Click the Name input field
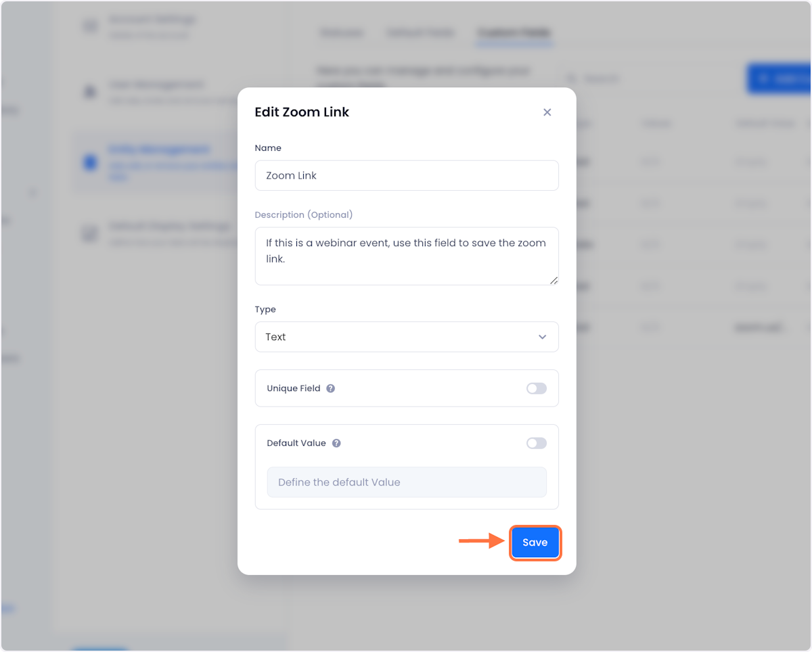This screenshot has width=812, height=652. coord(407,175)
